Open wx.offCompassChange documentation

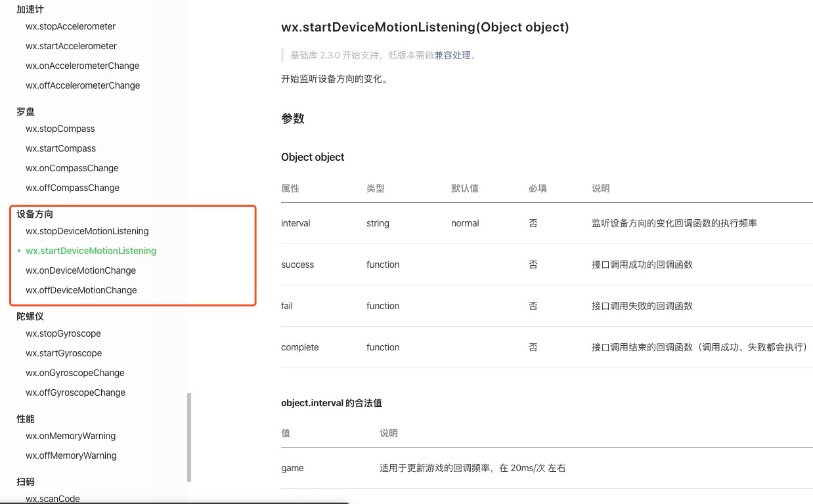tap(72, 188)
